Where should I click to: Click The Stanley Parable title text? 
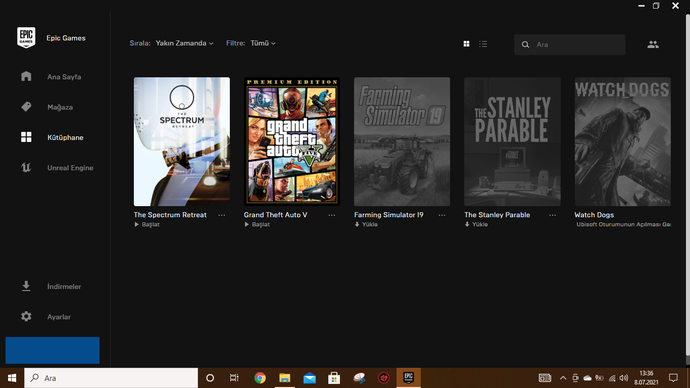pos(497,215)
